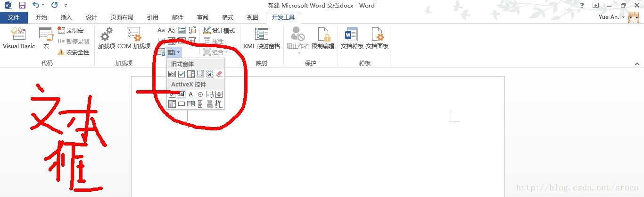This screenshot has height=197, width=644.
Task: Insert ActiveX command button control
Action: pos(182,104)
